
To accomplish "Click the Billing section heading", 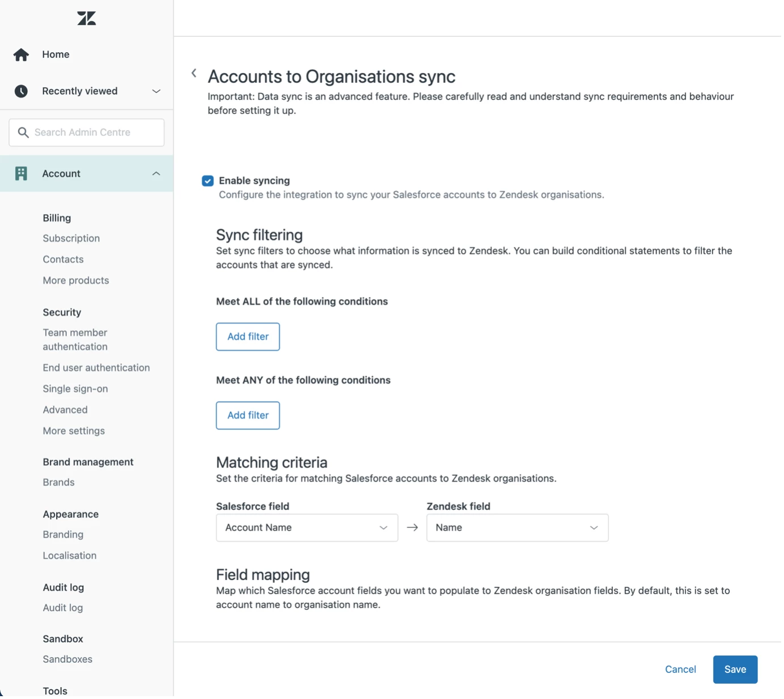I will click(x=57, y=218).
